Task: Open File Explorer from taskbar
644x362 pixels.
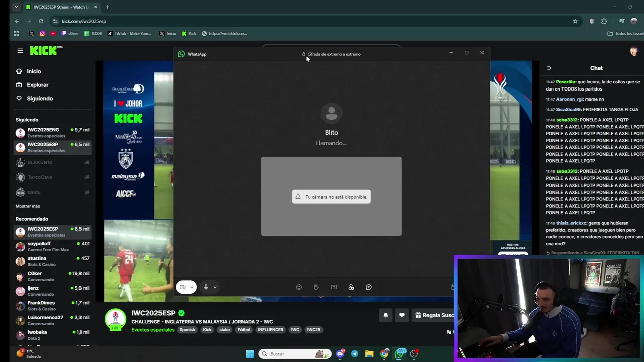Action: tap(369, 354)
